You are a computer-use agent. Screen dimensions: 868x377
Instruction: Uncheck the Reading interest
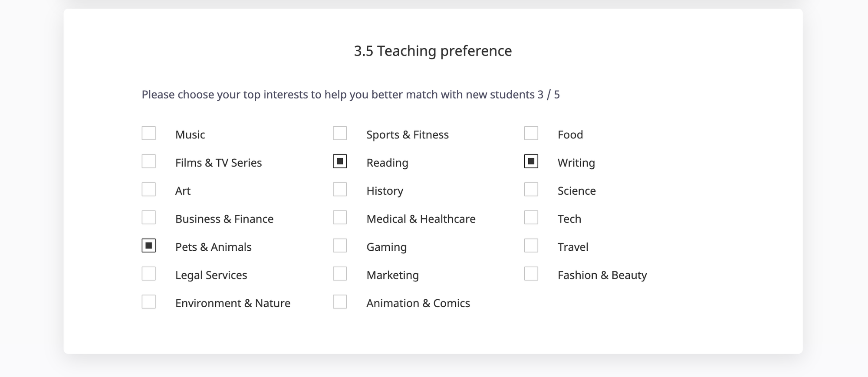coord(340,161)
